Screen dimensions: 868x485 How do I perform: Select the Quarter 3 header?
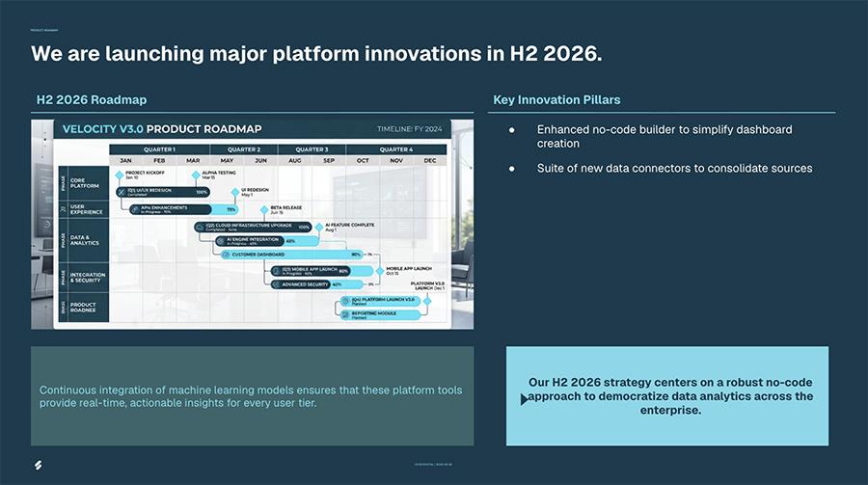tap(312, 149)
